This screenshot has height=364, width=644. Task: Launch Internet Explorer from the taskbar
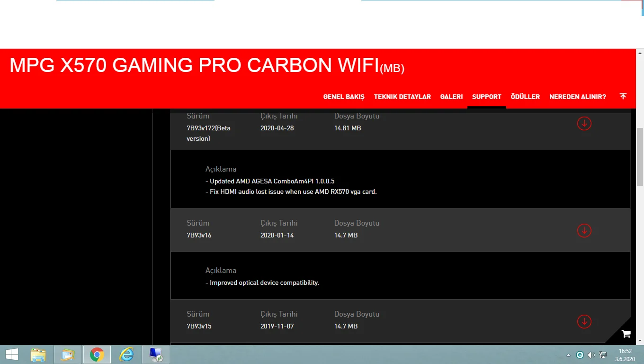pyautogui.click(x=126, y=355)
